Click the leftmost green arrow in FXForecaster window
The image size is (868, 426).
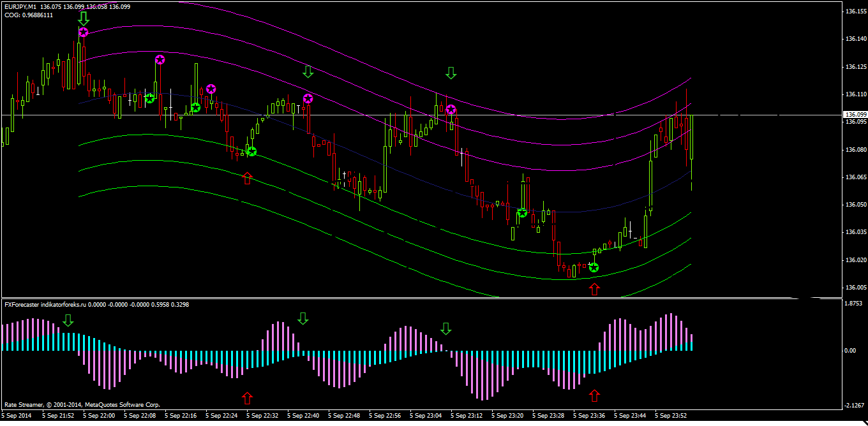click(68, 320)
